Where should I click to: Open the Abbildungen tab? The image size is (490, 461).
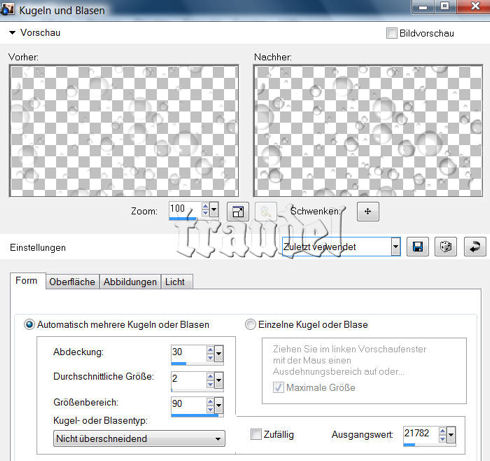tap(130, 282)
